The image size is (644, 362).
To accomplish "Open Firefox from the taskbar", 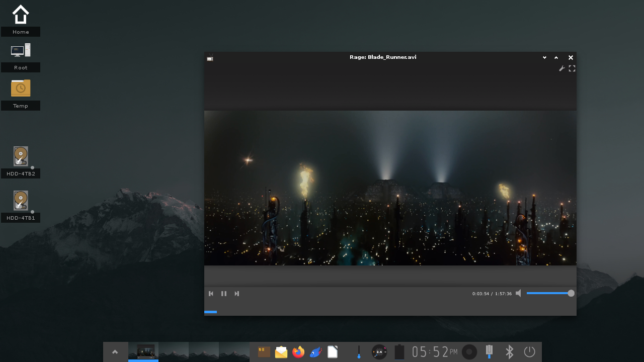I will 298,352.
